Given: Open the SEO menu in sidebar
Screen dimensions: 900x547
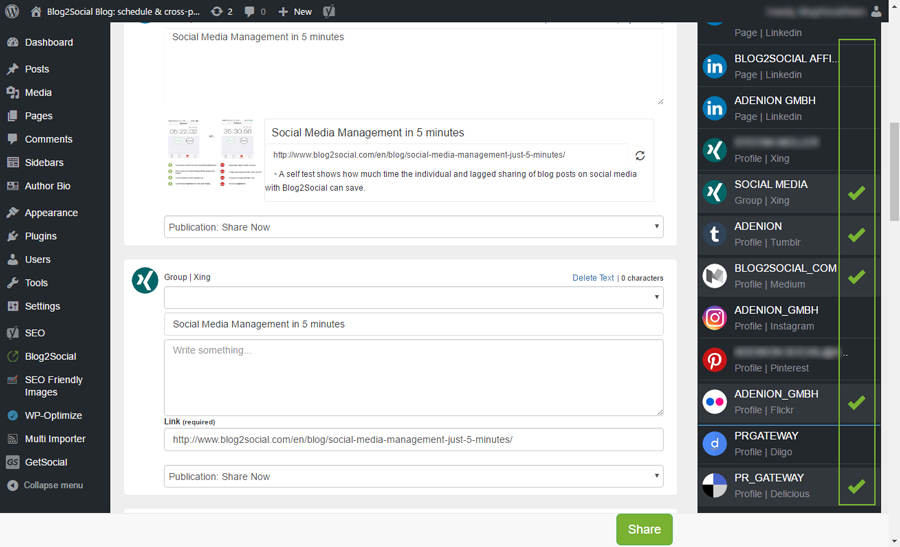Looking at the screenshot, I should coord(34,333).
